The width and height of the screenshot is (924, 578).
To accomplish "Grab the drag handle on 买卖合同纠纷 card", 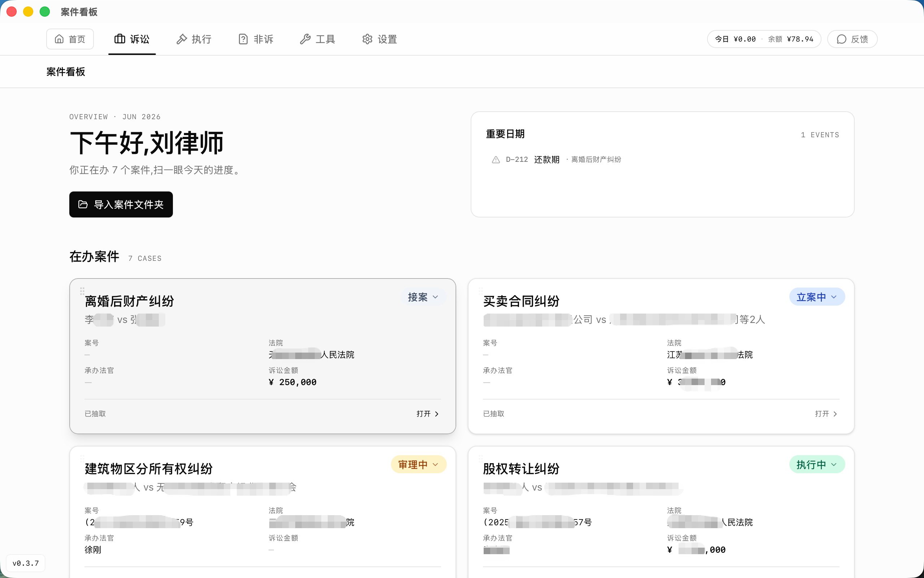I will click(480, 291).
